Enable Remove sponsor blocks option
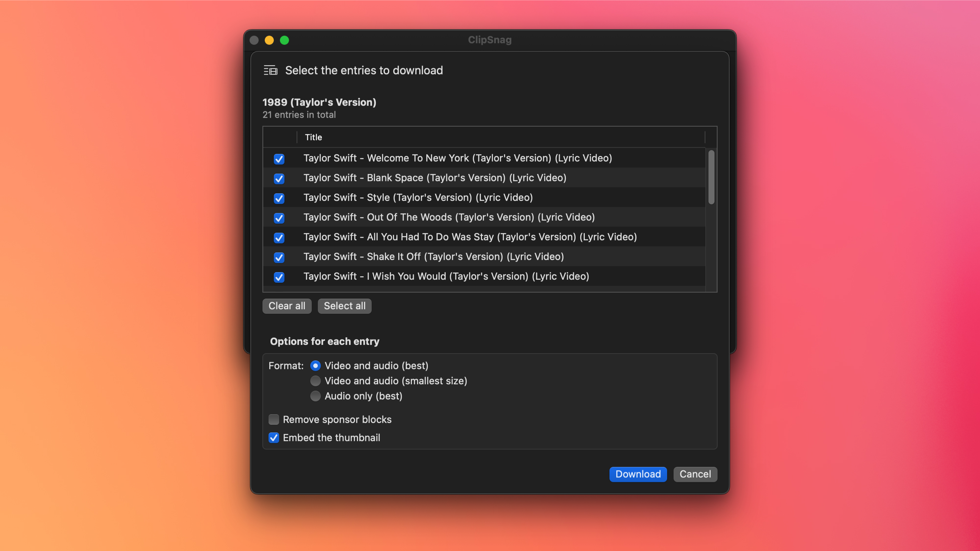This screenshot has height=551, width=980. coord(273,420)
